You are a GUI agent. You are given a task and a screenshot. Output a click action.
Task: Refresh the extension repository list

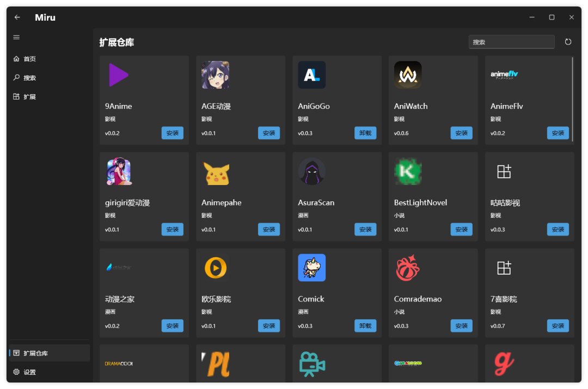click(x=568, y=41)
